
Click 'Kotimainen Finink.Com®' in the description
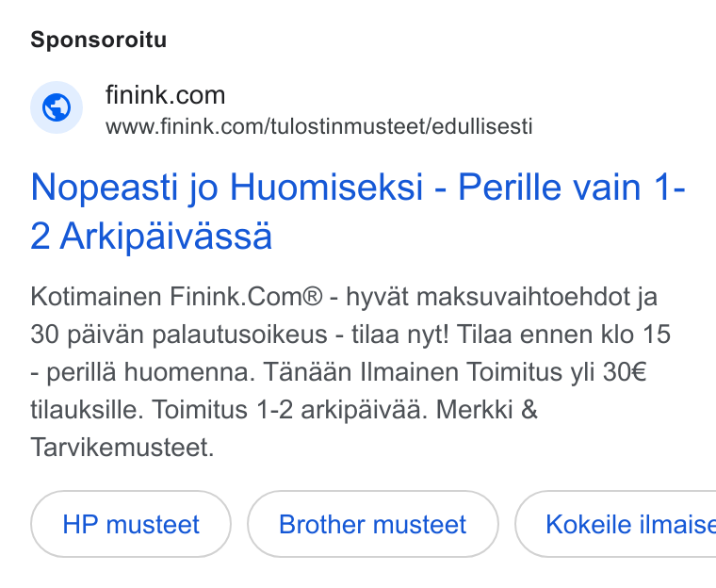pyautogui.click(x=176, y=297)
